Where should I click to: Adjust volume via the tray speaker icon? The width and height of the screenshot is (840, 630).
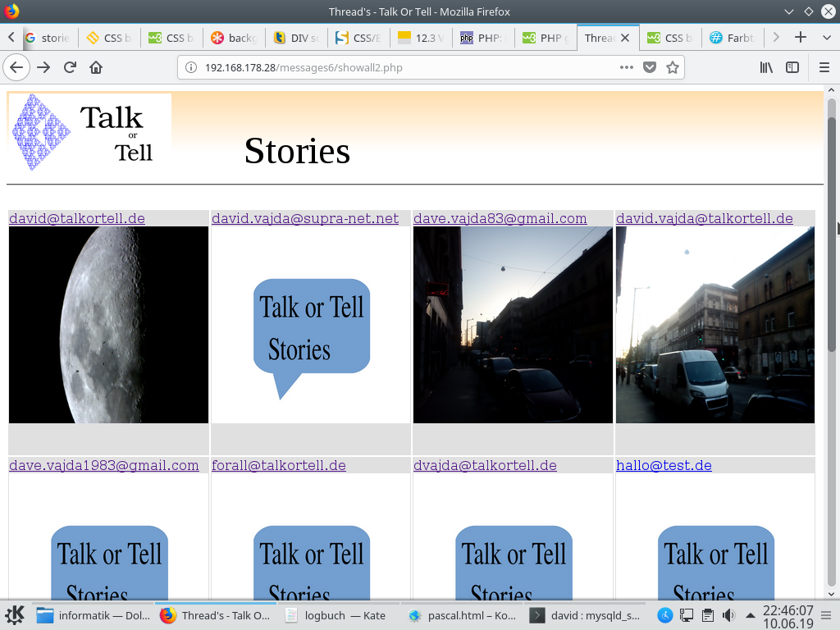point(728,615)
